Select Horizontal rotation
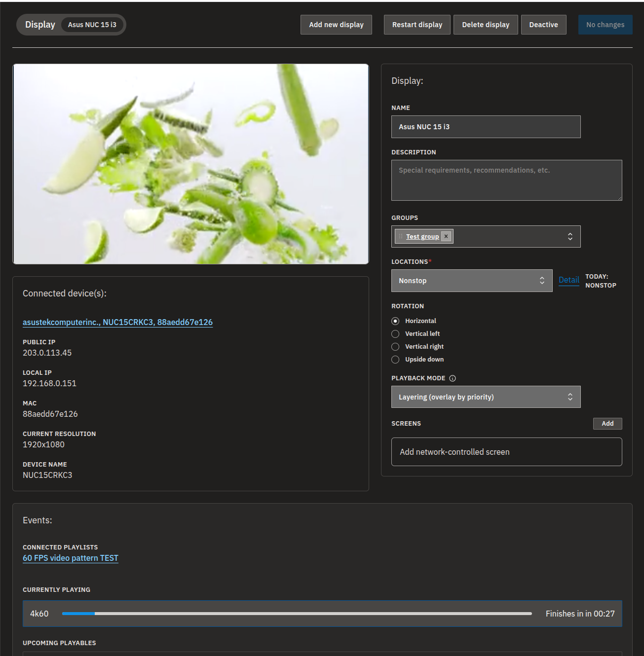This screenshot has height=656, width=644. (x=395, y=321)
